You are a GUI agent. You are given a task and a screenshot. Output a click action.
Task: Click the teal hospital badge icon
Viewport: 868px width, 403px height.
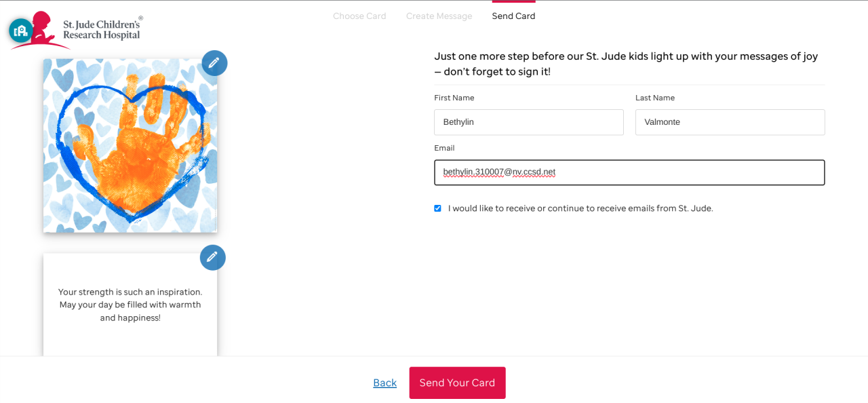(x=20, y=31)
